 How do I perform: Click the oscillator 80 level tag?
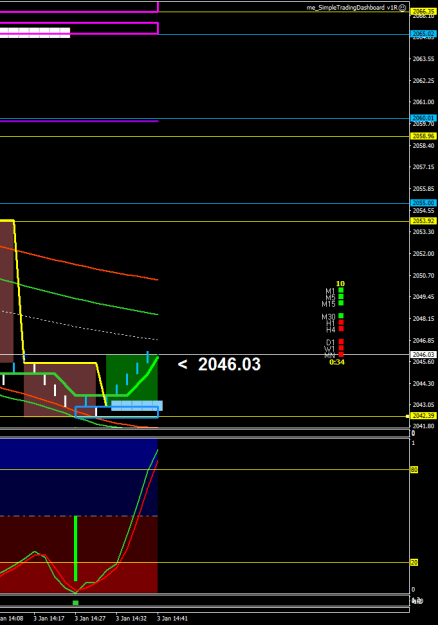click(414, 470)
